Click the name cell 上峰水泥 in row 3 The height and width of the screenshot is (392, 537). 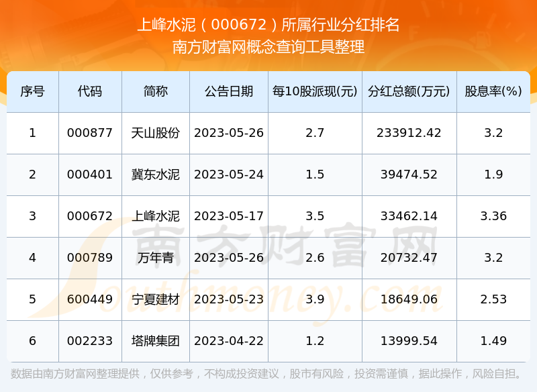pos(156,216)
